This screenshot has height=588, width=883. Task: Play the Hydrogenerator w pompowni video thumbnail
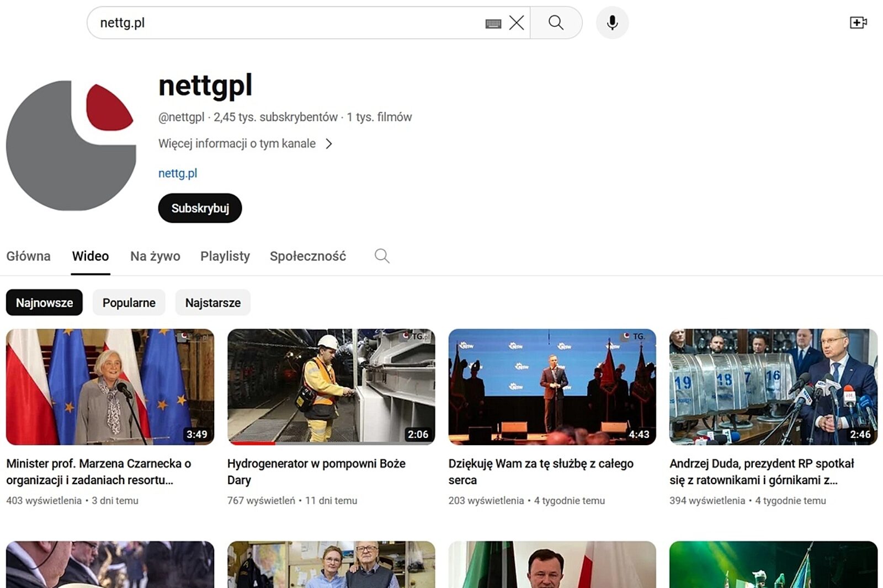tap(331, 387)
